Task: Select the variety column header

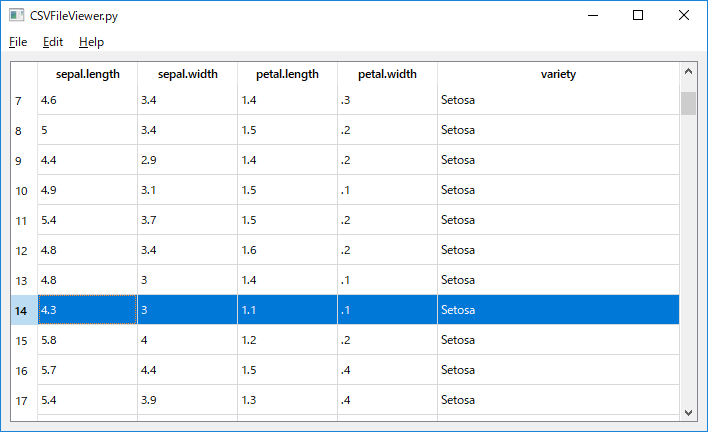Action: [x=559, y=74]
